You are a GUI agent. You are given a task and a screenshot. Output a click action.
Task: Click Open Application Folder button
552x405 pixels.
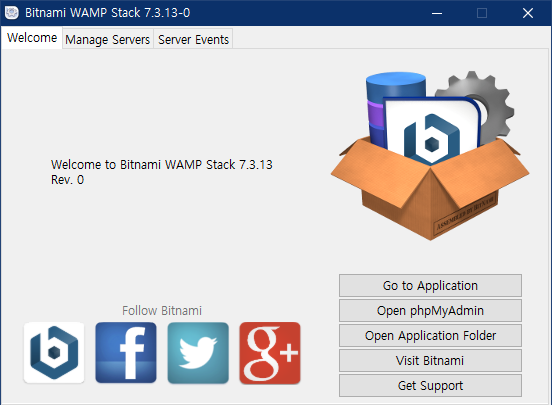(x=430, y=336)
